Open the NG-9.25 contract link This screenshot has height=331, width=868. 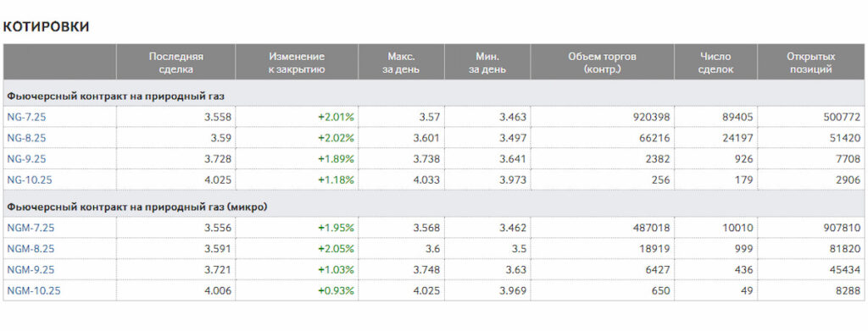click(x=26, y=159)
